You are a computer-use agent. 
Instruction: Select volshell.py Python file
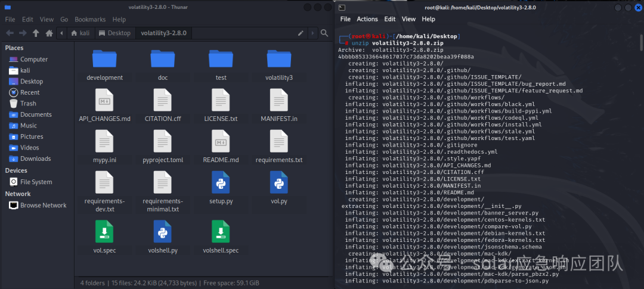pos(163,237)
